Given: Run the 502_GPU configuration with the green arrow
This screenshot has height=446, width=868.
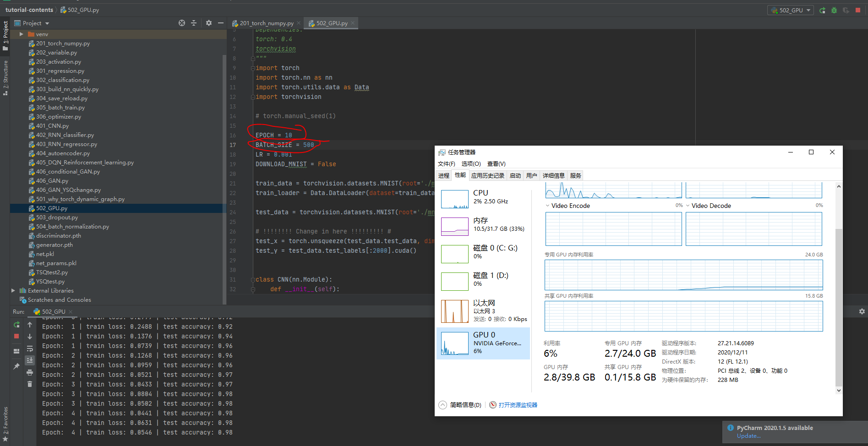Looking at the screenshot, I should [822, 10].
